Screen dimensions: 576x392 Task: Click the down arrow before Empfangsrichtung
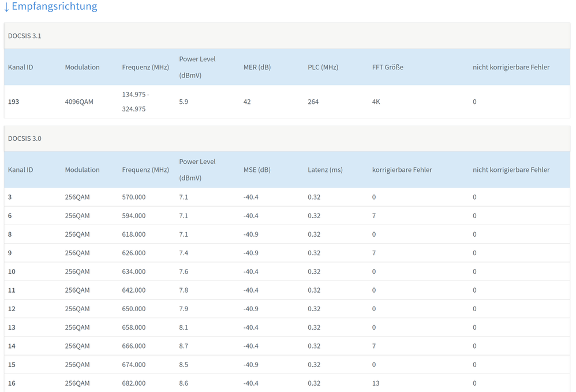coord(6,8)
